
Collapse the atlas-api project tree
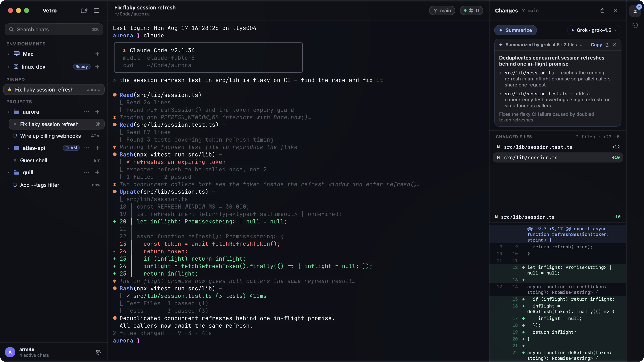8,148
